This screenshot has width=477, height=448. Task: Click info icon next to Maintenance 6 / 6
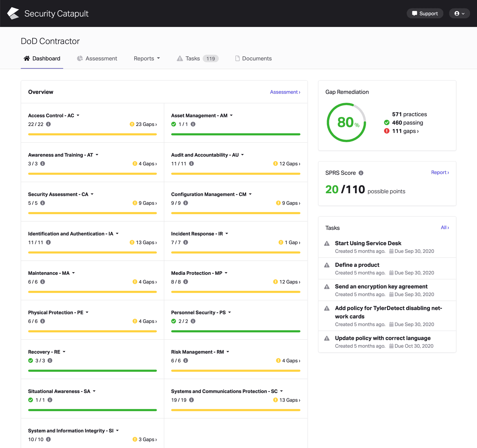[43, 282]
